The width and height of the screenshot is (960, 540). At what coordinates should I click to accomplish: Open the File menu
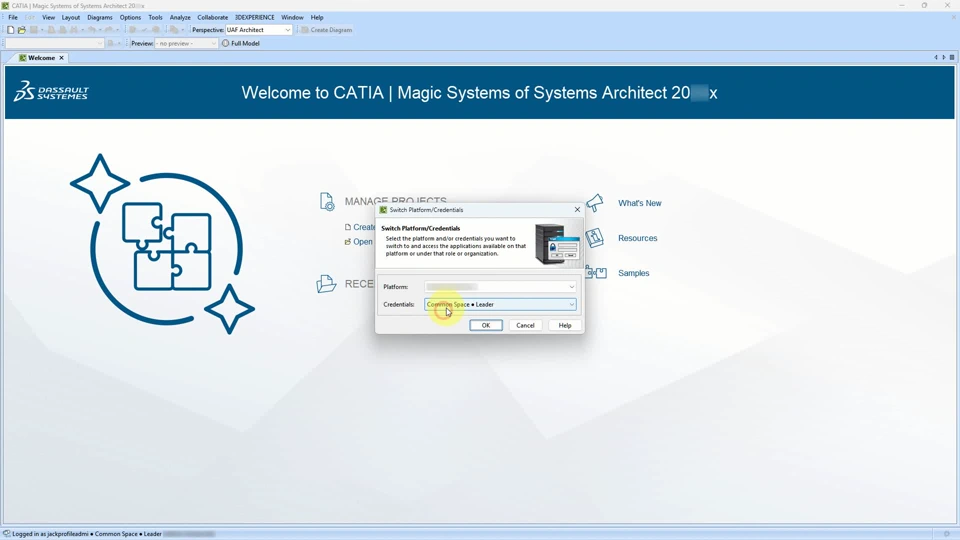(13, 18)
